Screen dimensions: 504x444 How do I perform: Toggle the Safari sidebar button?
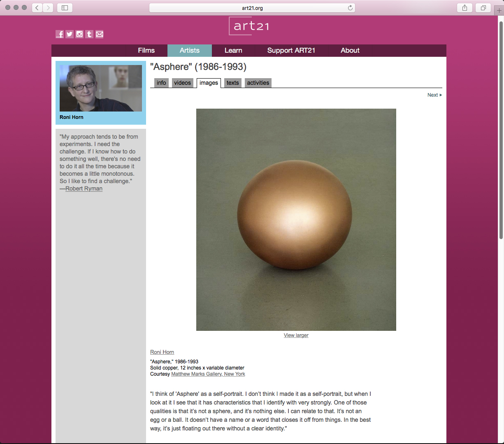pyautogui.click(x=65, y=8)
